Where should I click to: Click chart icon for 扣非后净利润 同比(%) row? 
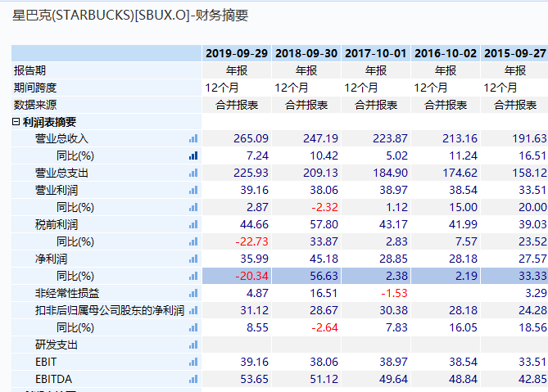[193, 328]
